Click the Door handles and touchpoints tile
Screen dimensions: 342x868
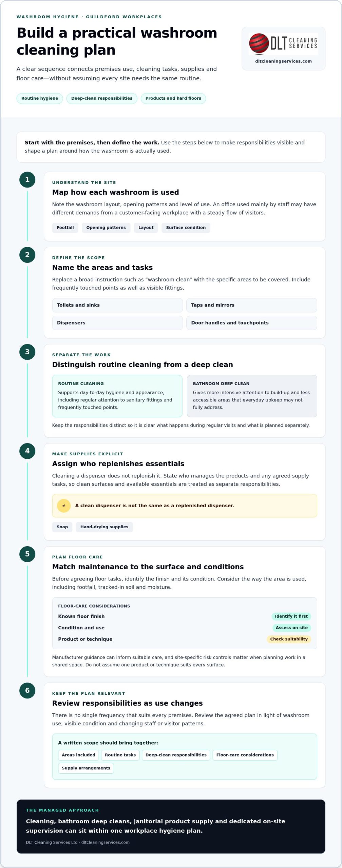click(252, 323)
